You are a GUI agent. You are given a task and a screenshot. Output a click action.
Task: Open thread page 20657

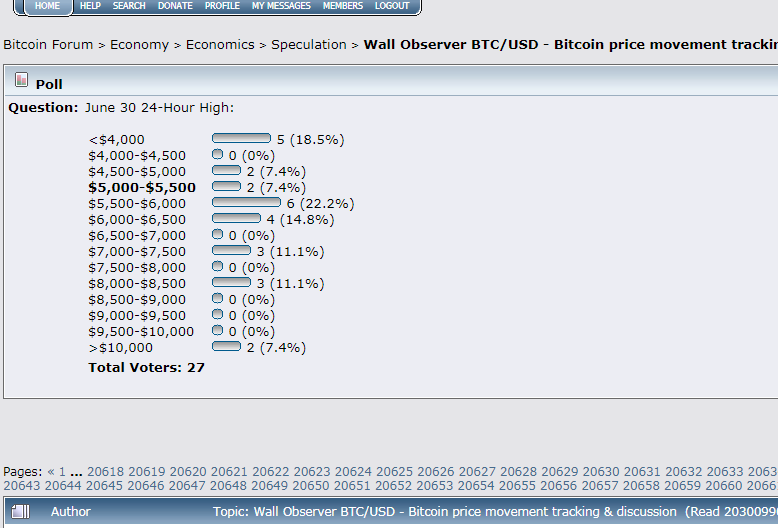click(x=600, y=485)
